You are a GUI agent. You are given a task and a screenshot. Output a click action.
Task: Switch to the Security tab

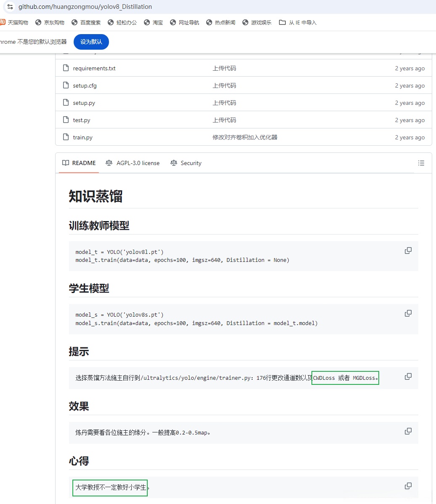(186, 163)
